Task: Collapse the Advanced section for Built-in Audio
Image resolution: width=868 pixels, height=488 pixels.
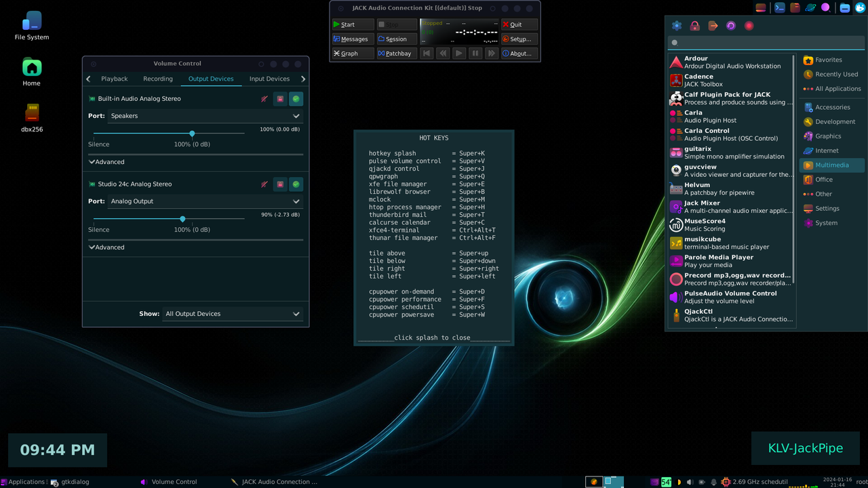Action: pos(106,162)
